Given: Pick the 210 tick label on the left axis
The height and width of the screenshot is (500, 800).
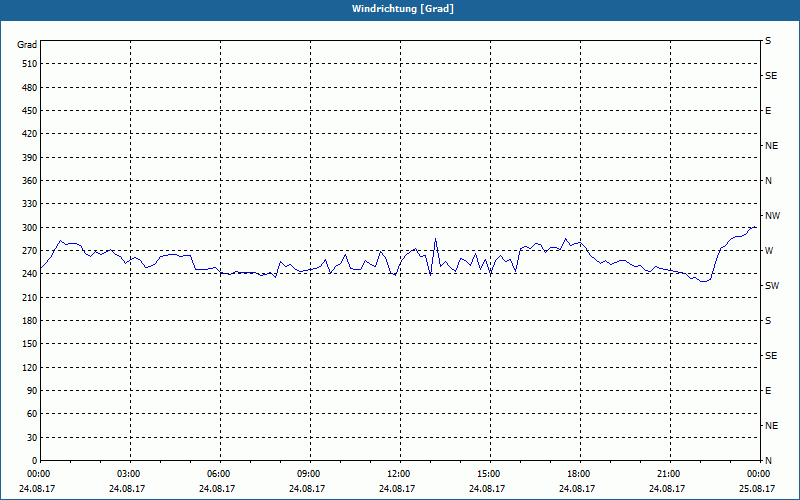Looking at the screenshot, I should pos(29,297).
